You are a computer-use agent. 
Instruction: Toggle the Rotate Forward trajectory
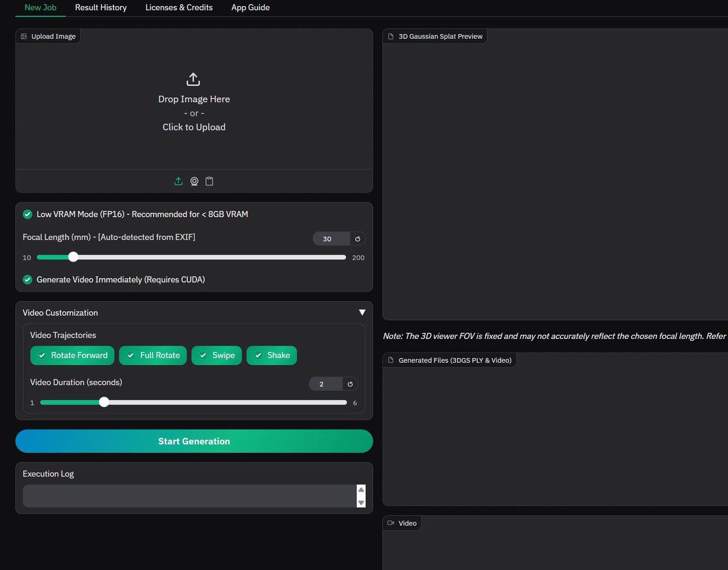[x=72, y=355]
